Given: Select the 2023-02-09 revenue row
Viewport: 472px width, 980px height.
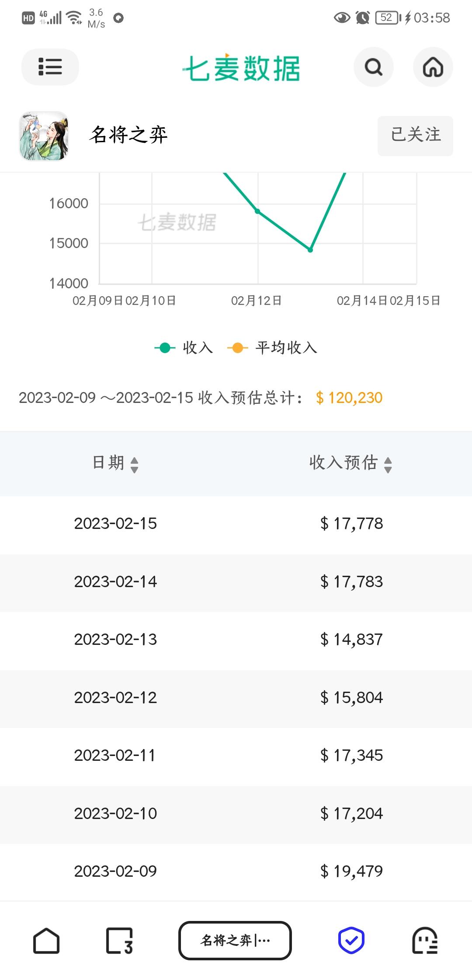Looking at the screenshot, I should (236, 871).
